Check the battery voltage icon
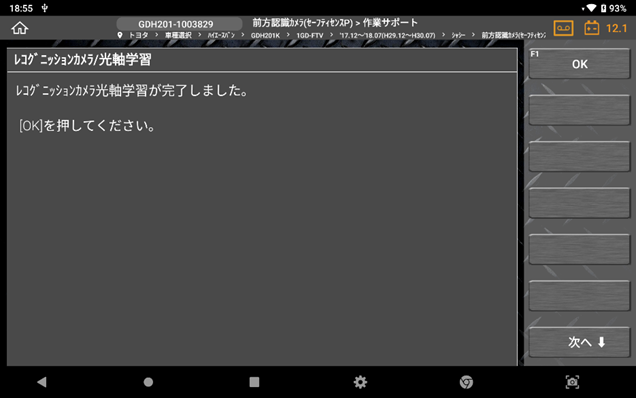636x398 pixels. click(x=592, y=28)
